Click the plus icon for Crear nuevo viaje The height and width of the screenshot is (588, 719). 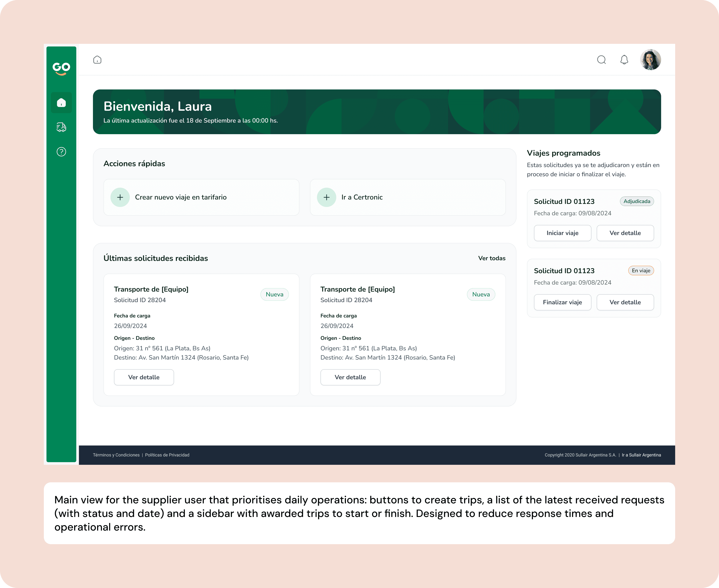(120, 198)
